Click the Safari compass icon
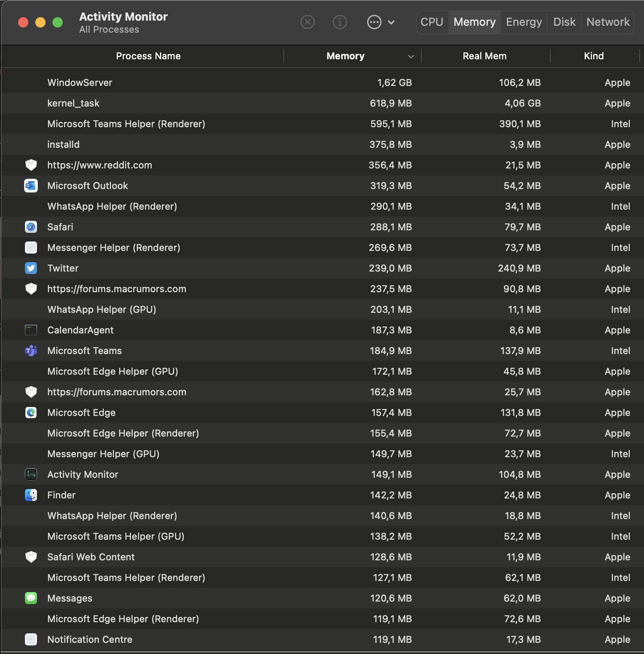 (x=31, y=227)
